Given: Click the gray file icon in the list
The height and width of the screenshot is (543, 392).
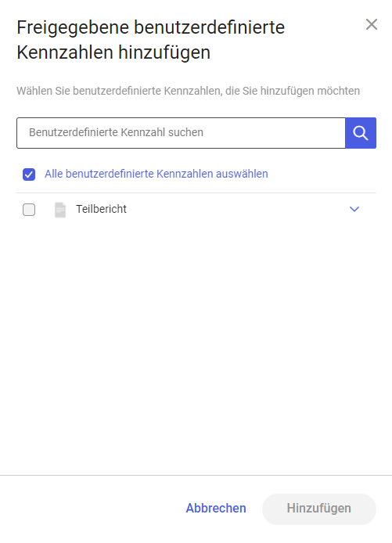Looking at the screenshot, I should coord(60,210).
